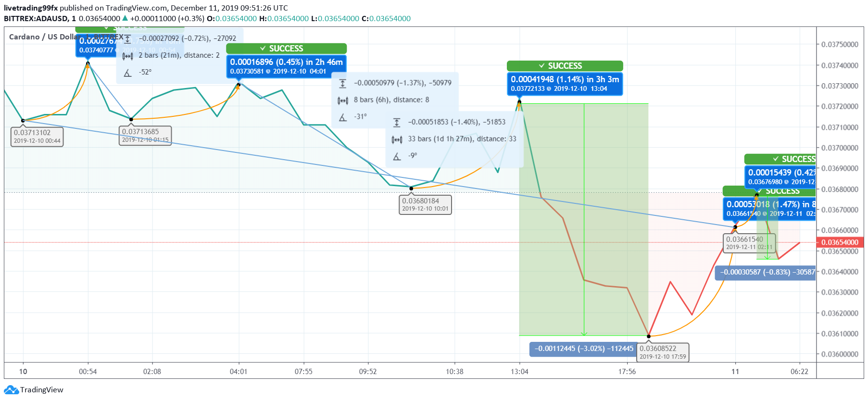Click the bars icon beside 8 bars (6h)
868x401 pixels.
point(342,100)
